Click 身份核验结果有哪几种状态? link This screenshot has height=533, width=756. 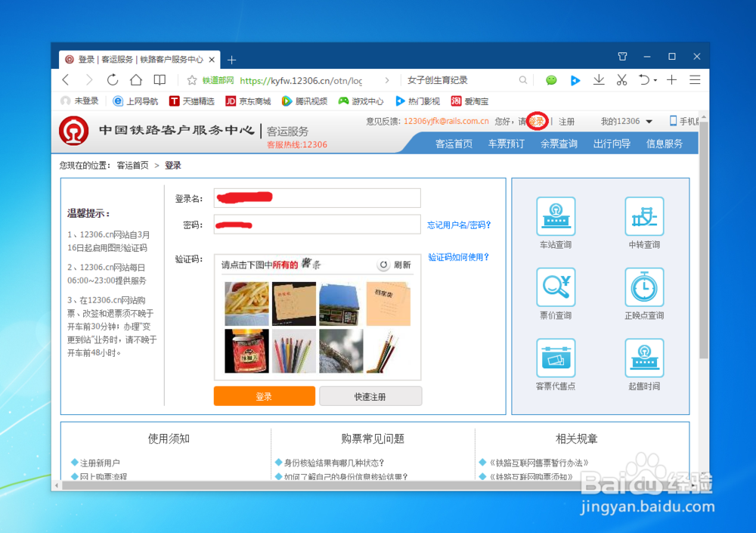tap(333, 463)
